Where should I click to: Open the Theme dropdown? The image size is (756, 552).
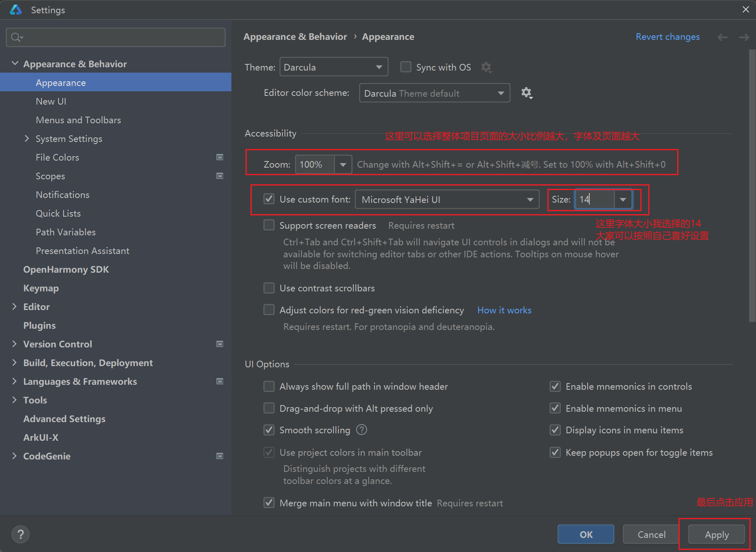tap(333, 67)
